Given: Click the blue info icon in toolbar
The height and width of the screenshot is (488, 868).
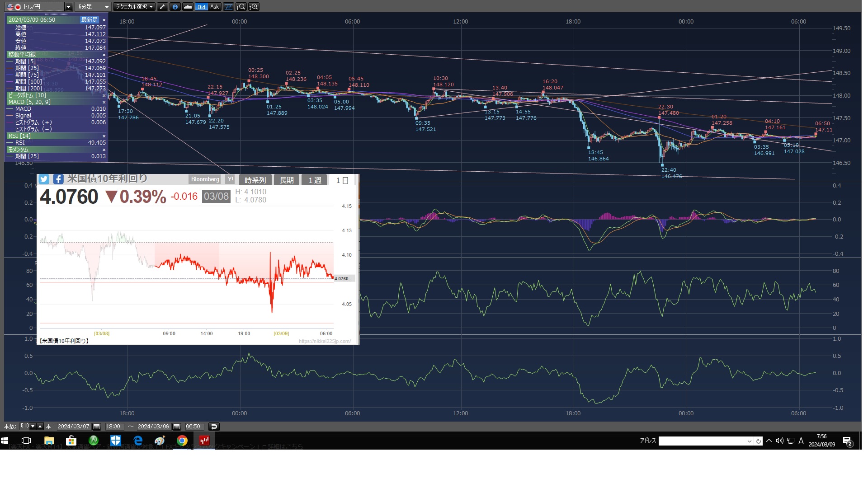Looking at the screenshot, I should tap(175, 7).
